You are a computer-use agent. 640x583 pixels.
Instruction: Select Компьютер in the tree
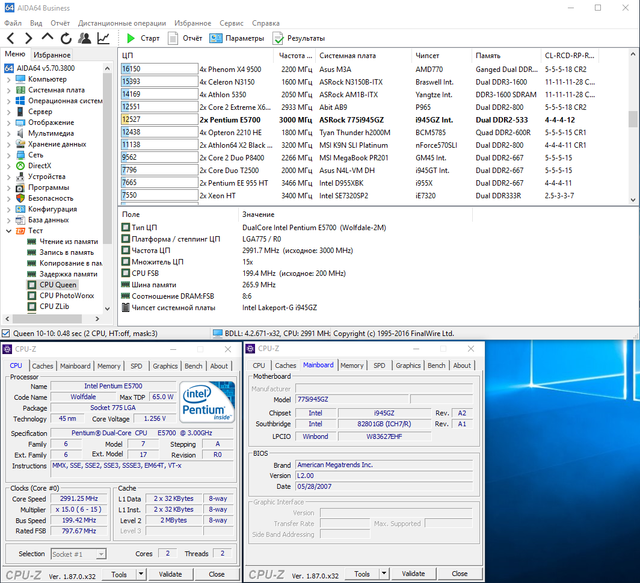point(47,79)
